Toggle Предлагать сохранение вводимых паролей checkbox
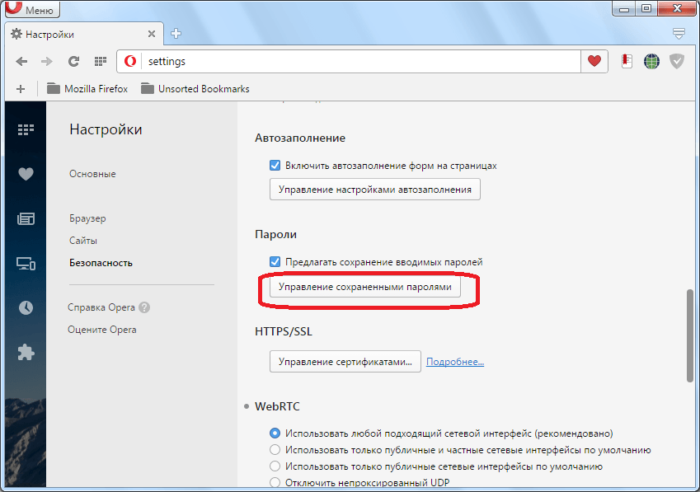 pyautogui.click(x=275, y=262)
